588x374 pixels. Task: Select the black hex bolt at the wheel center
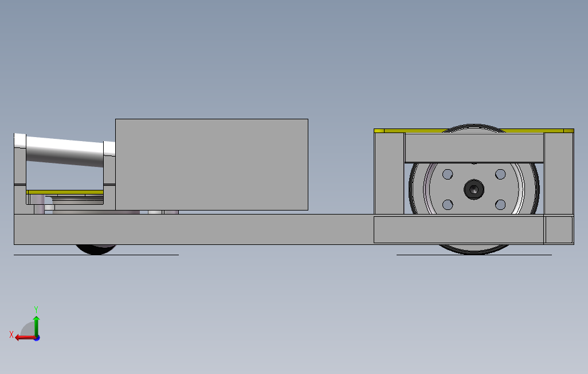[473, 189]
